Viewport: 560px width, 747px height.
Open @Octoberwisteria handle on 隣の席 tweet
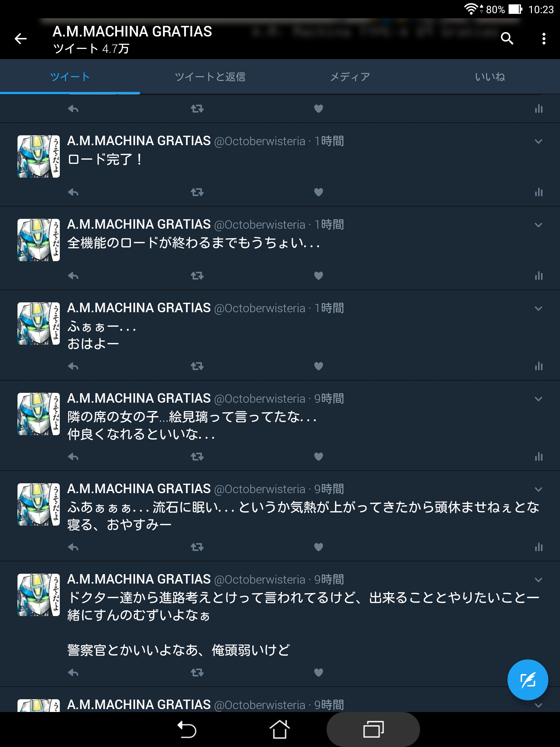click(x=260, y=399)
